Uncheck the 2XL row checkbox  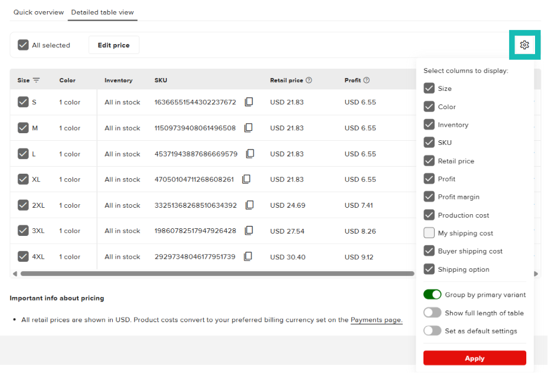(23, 205)
